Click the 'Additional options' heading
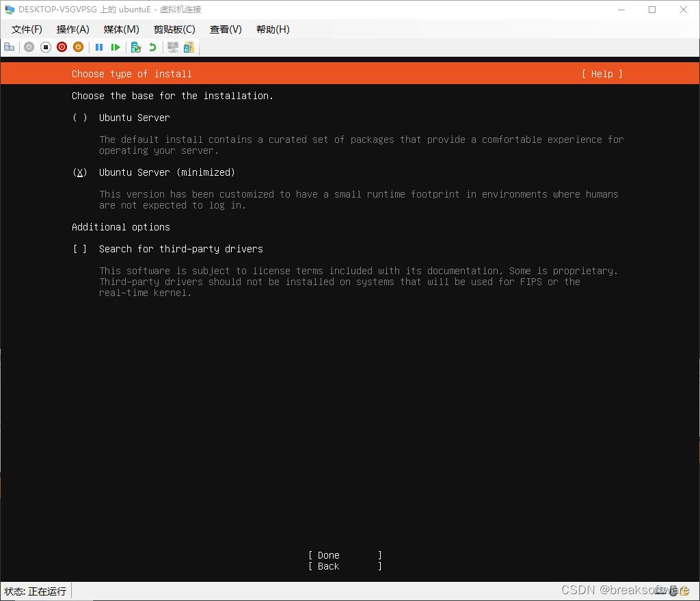 [121, 227]
